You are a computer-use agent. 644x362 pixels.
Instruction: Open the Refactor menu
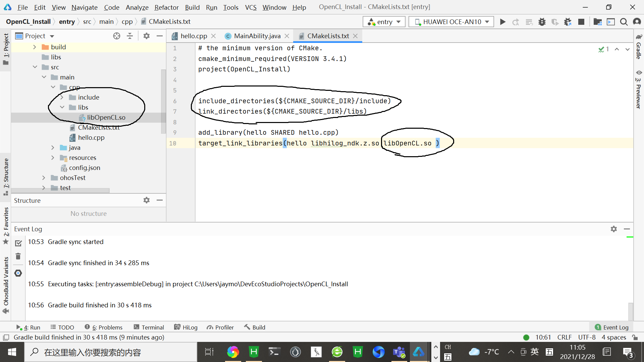[x=166, y=7]
